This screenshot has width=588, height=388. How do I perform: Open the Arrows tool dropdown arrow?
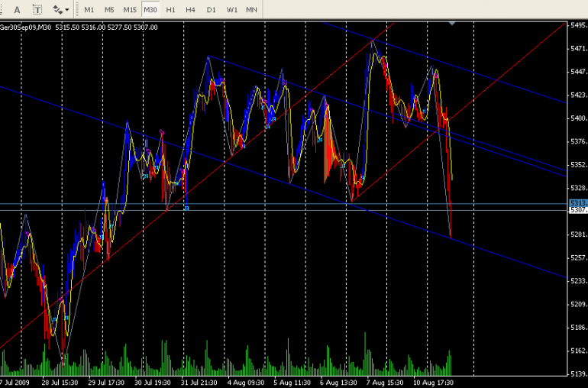tap(67, 10)
